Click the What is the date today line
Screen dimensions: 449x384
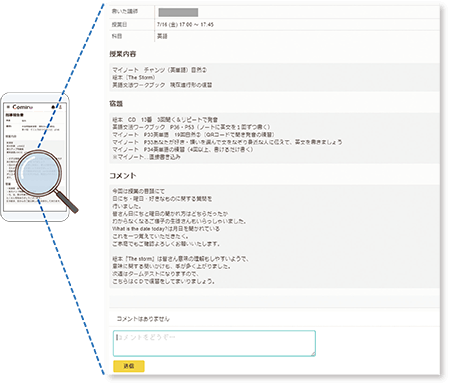tap(166, 229)
